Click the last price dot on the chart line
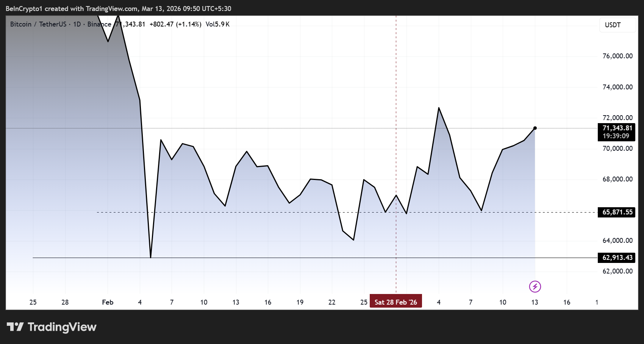Viewport: 644px width, 344px height. point(535,128)
